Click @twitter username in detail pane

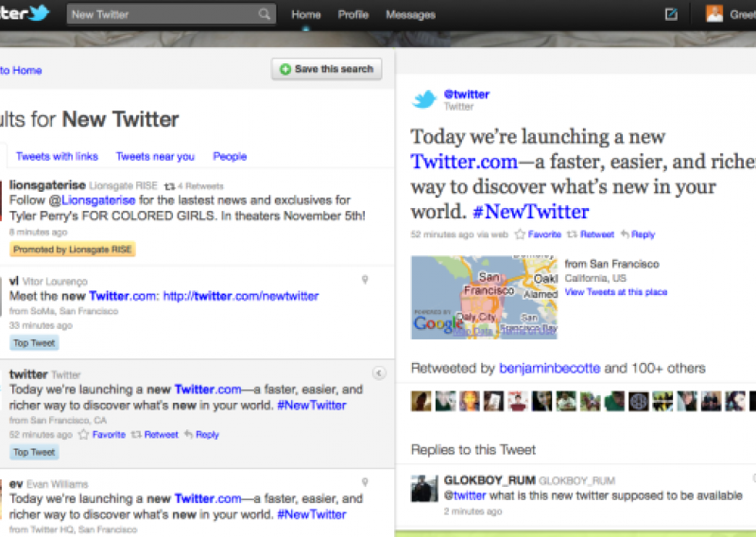point(467,95)
